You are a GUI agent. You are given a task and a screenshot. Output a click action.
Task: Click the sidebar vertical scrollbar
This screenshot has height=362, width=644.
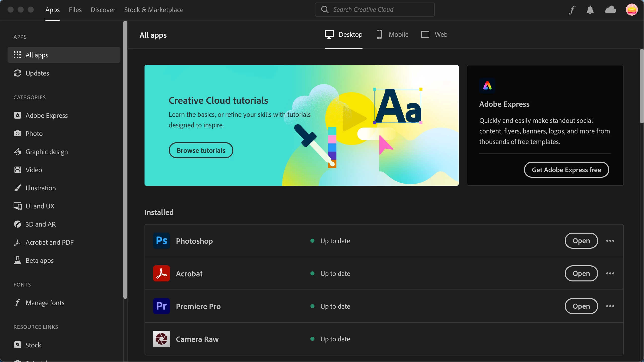tap(125, 160)
